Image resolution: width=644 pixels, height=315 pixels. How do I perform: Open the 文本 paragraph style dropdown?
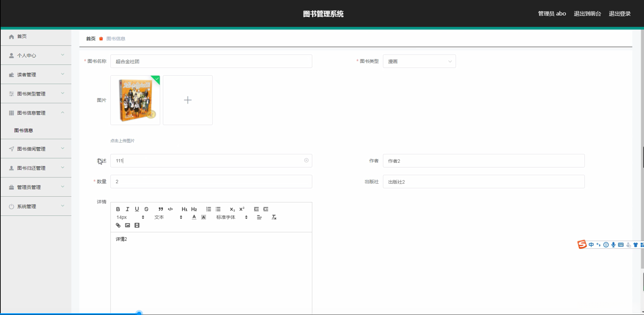(x=168, y=217)
